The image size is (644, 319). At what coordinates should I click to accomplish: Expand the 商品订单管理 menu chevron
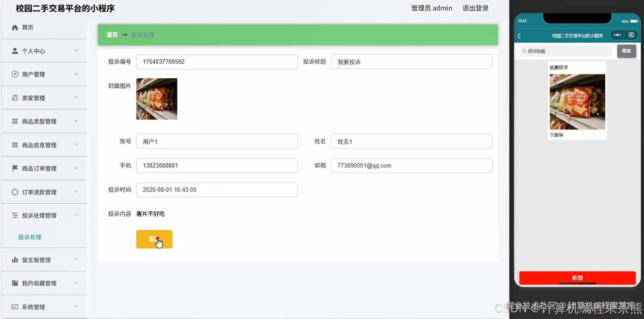coord(76,168)
